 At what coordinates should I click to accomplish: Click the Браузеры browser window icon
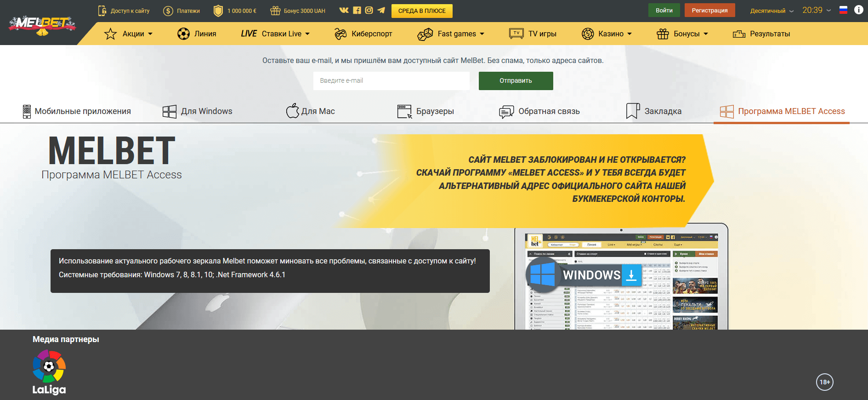pyautogui.click(x=404, y=111)
